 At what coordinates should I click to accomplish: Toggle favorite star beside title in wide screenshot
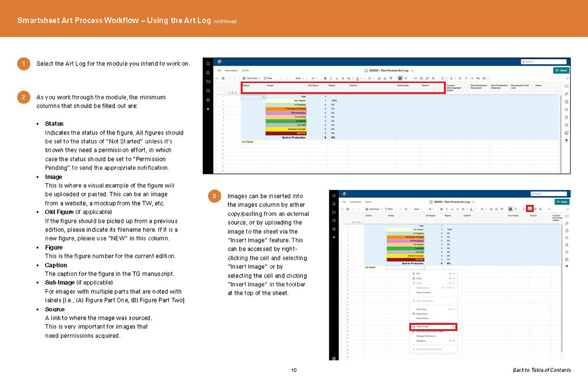412,71
